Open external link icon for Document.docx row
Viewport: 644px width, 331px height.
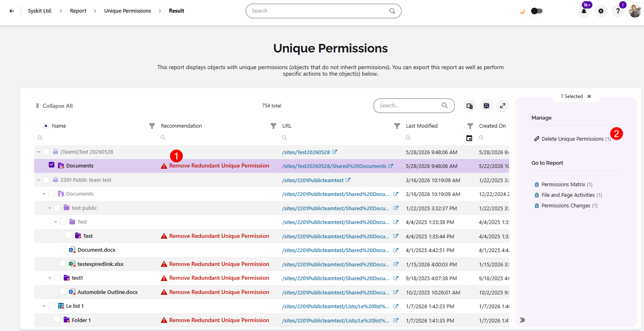396,250
